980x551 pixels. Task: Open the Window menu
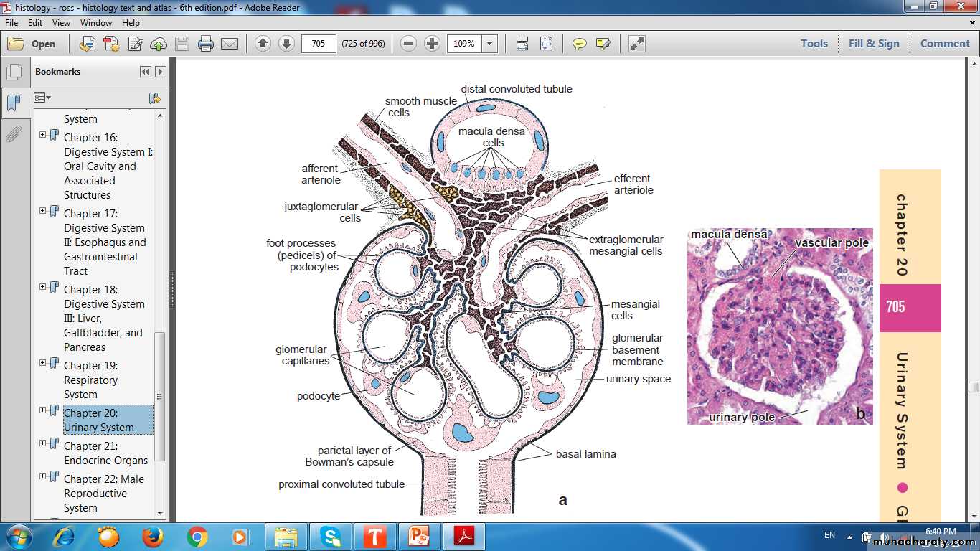pos(95,23)
